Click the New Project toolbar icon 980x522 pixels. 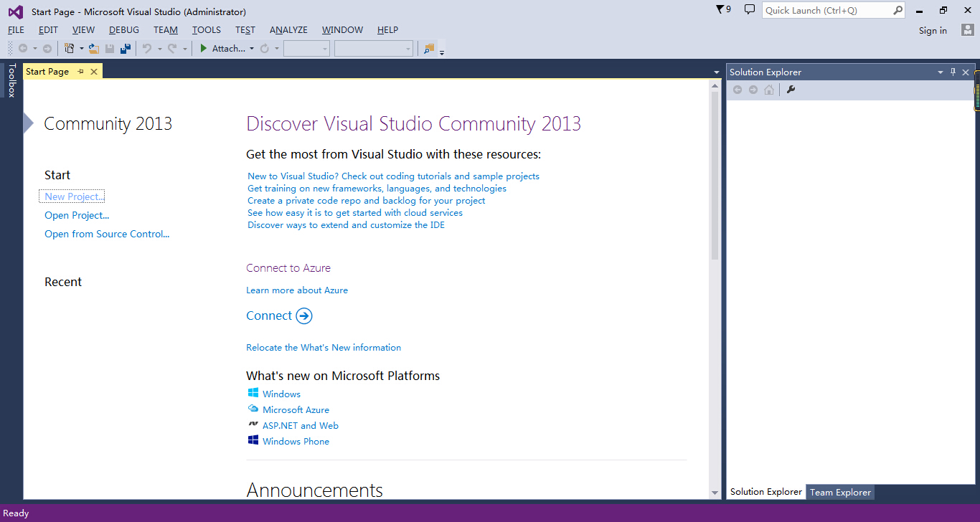[70, 49]
